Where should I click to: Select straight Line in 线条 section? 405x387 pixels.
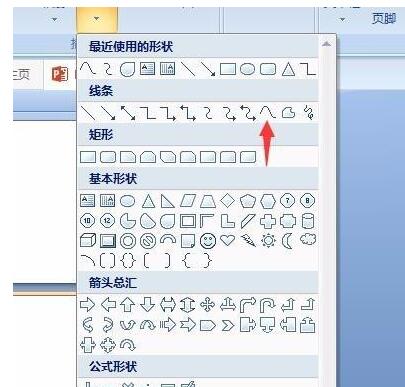88,113
